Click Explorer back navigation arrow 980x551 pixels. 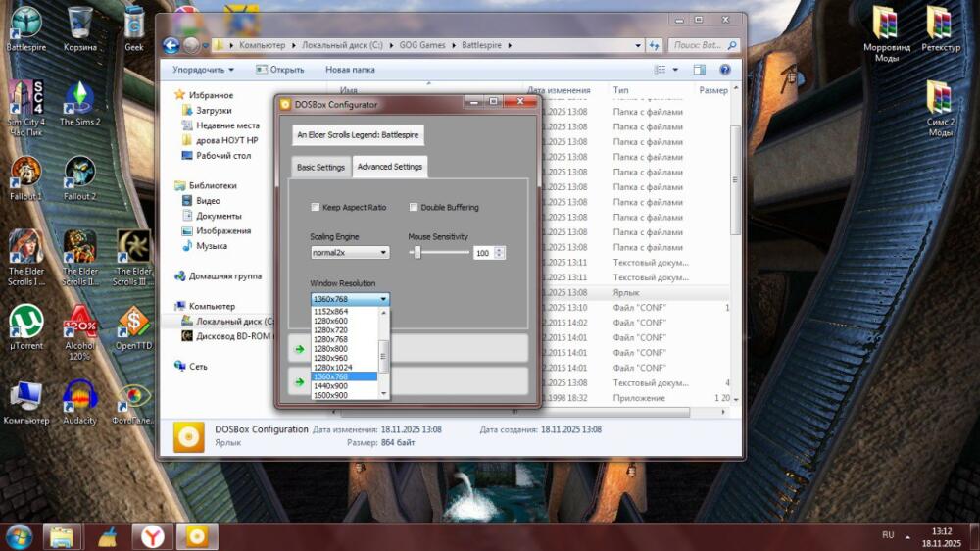click(171, 45)
